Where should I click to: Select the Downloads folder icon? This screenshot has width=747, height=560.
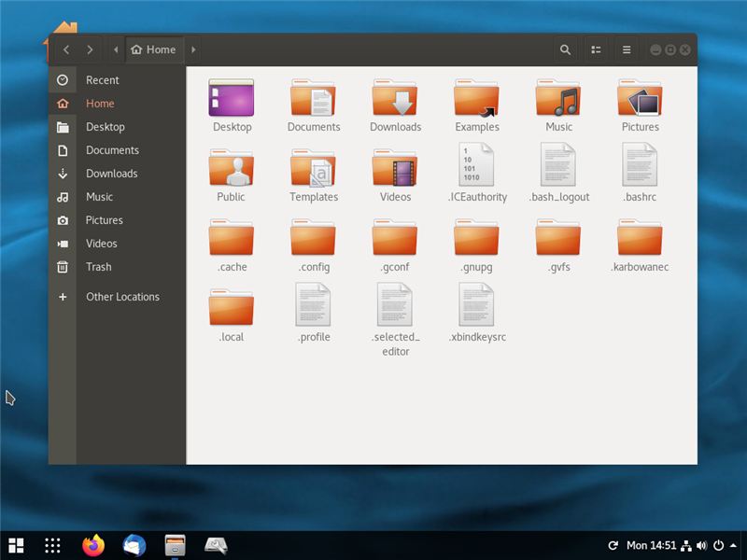(x=395, y=98)
